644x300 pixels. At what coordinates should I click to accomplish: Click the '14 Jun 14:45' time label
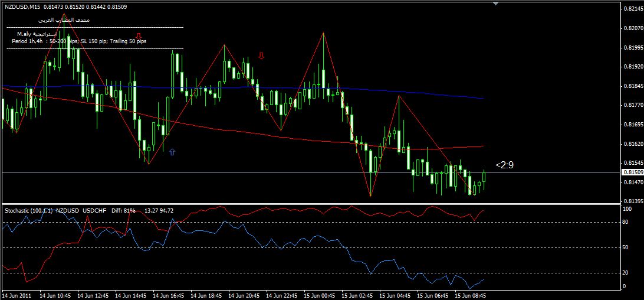(130, 295)
